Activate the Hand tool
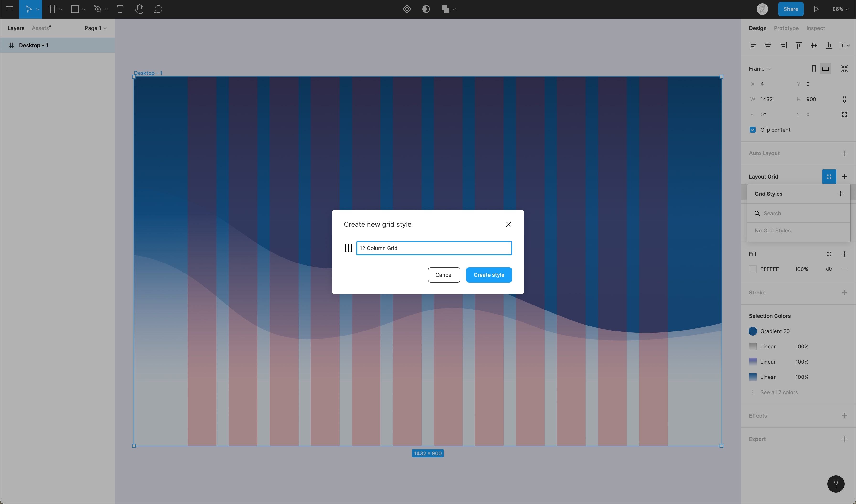Viewport: 856px width, 504px height. (x=139, y=9)
